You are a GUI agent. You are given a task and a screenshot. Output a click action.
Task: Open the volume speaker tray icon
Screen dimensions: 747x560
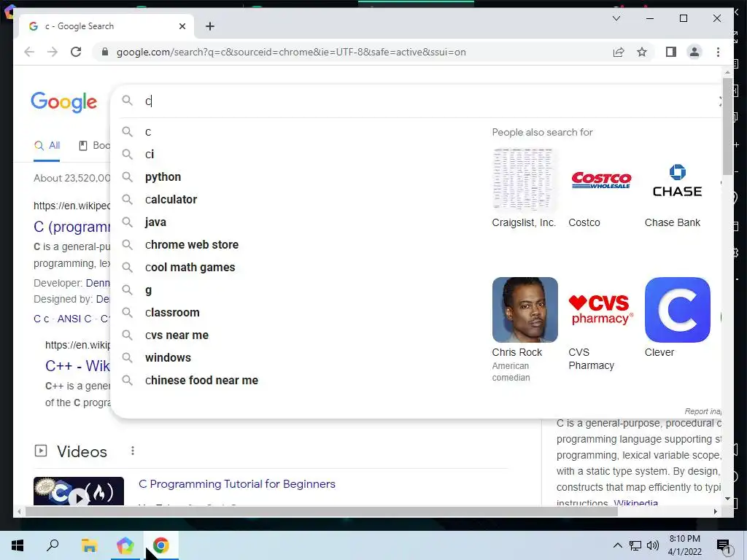(653, 545)
